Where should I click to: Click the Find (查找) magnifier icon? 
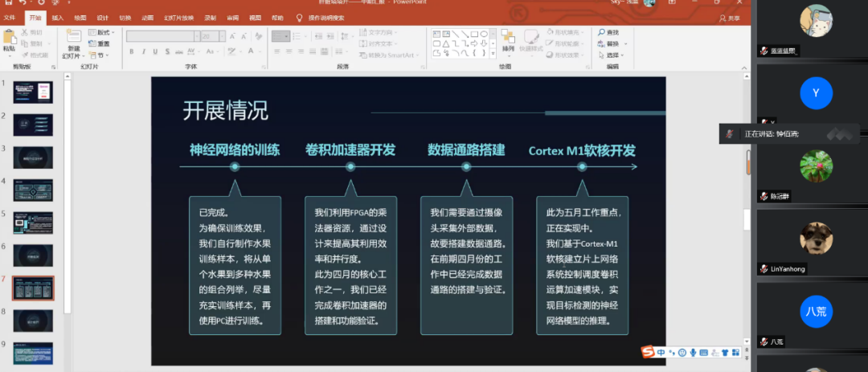[602, 32]
